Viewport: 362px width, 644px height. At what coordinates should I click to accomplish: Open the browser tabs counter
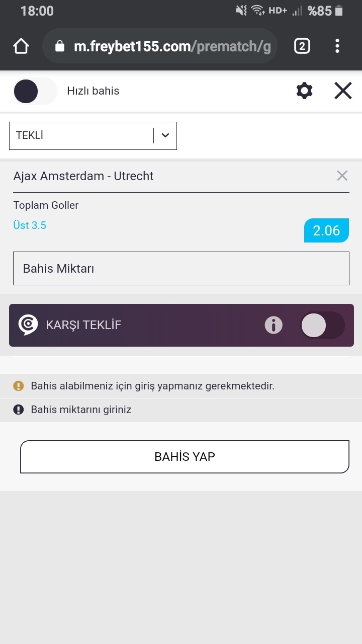302,46
